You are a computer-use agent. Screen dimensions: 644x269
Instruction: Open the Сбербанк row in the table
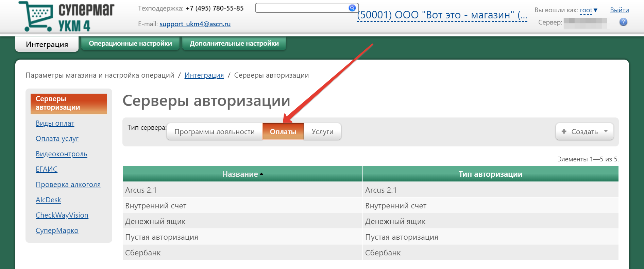coord(143,253)
